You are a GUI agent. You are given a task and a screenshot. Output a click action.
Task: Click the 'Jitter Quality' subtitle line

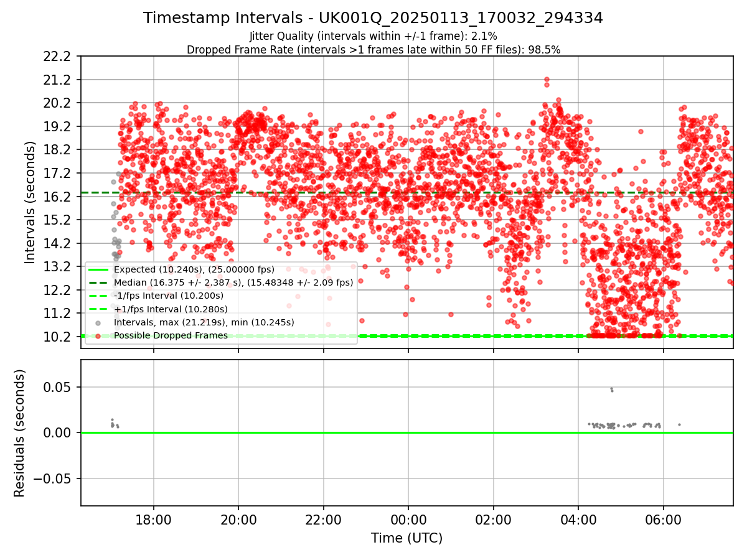coord(373,36)
